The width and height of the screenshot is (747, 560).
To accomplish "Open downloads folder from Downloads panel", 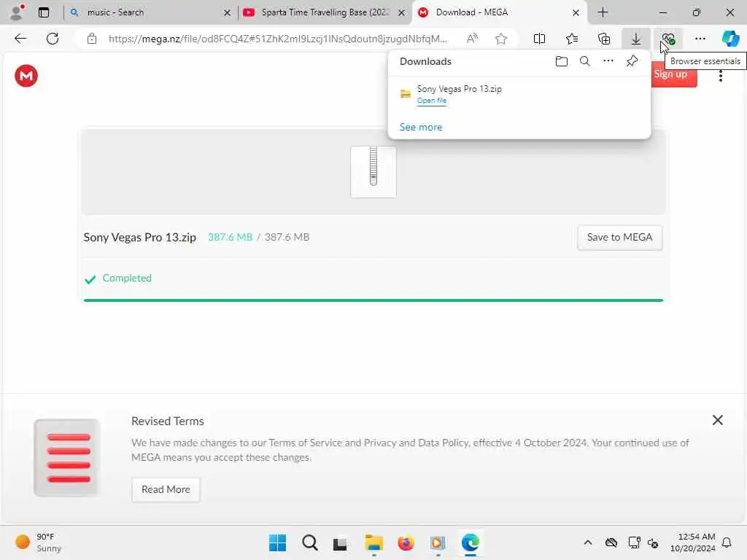I will tap(561, 61).
